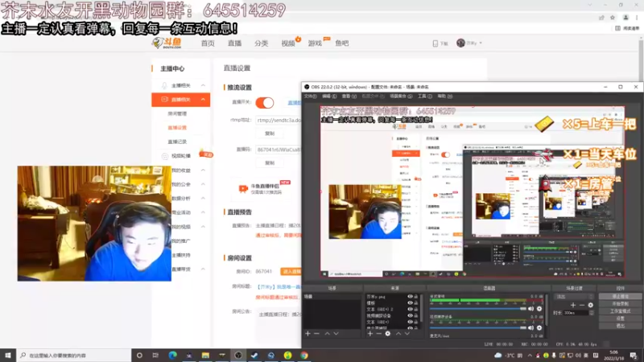Collapse the 主播相关 sidebar section

(x=204, y=85)
